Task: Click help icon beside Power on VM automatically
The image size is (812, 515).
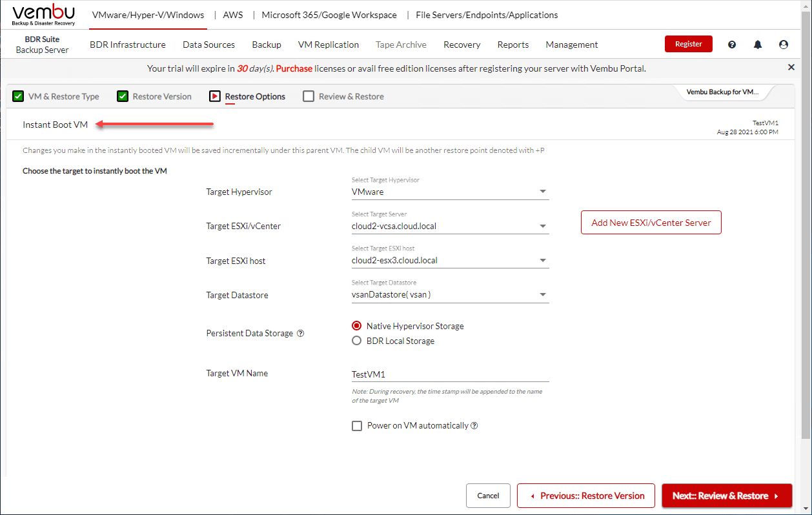Action: (x=474, y=426)
